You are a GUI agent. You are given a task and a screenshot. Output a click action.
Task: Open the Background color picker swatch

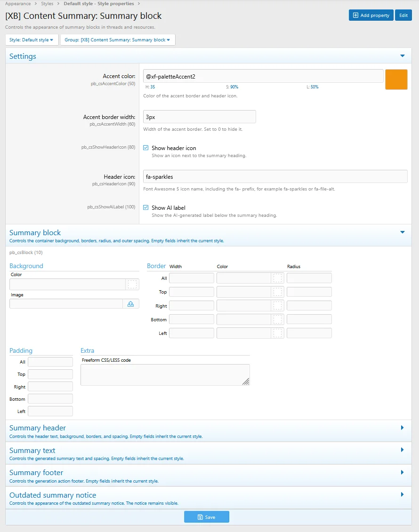click(x=132, y=284)
